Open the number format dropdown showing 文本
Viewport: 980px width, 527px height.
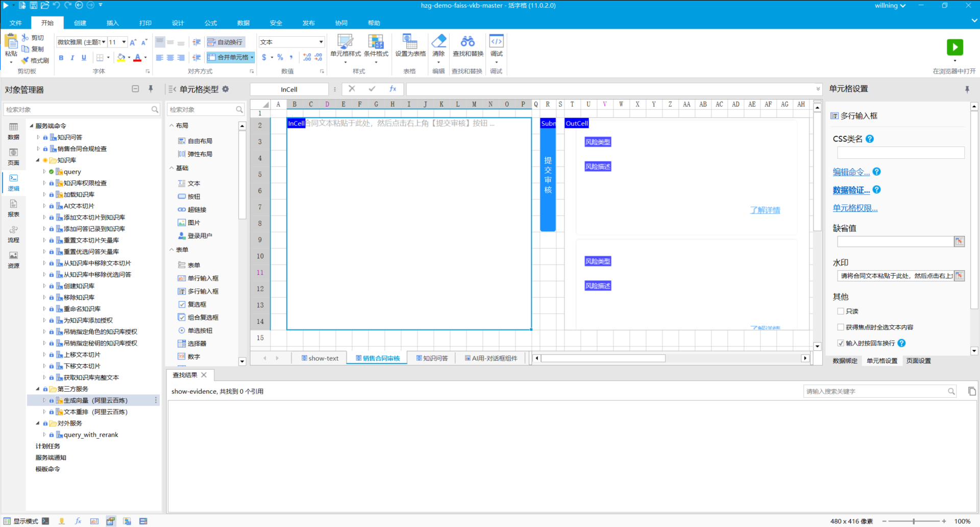tap(321, 42)
